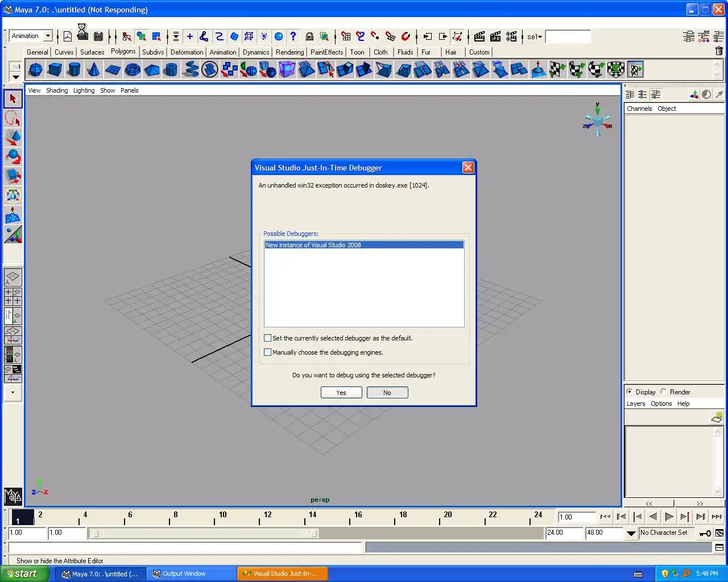Click the question mark help icon
Image resolution: width=728 pixels, height=582 pixels.
(293, 36)
